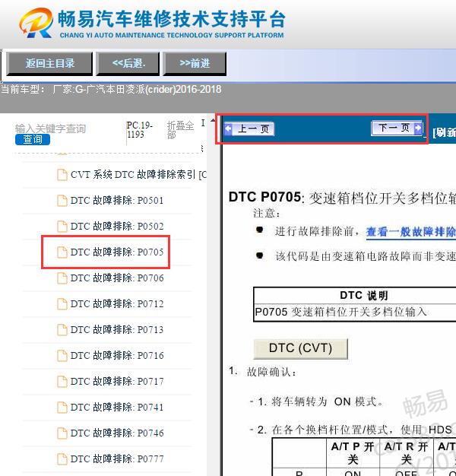Go to previous page with 上一页
456x476 pixels.
coord(249,129)
